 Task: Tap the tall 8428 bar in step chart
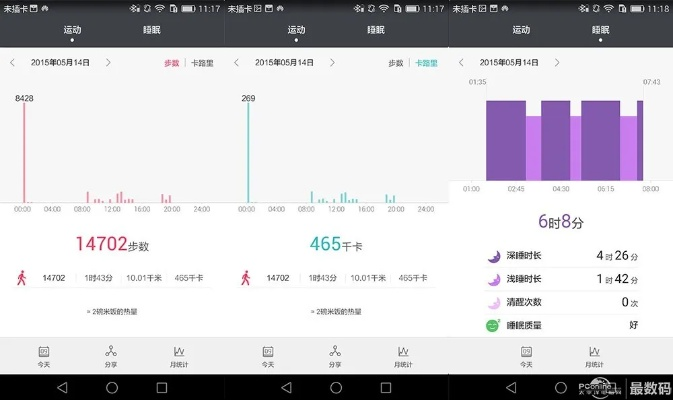[24, 150]
